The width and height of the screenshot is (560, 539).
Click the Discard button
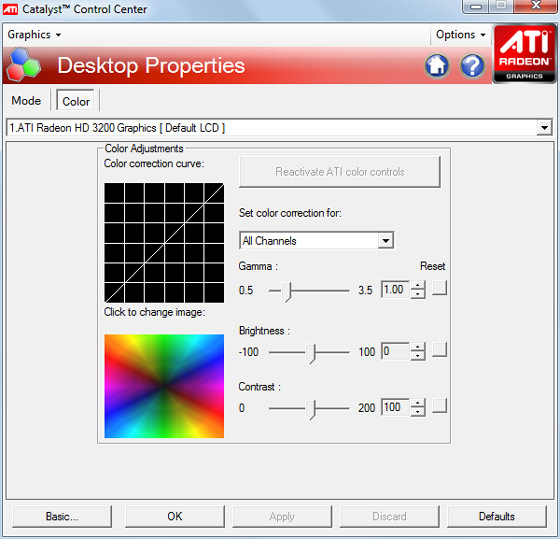point(389,516)
